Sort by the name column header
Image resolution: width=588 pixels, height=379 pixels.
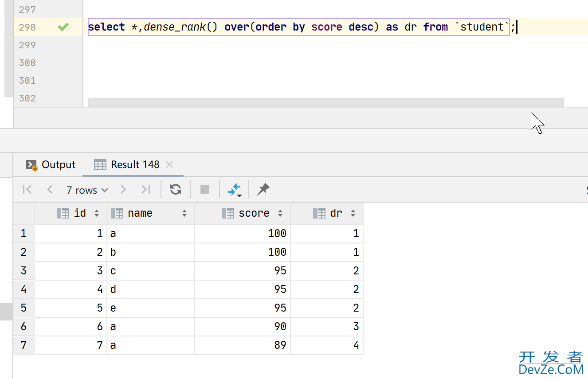(150, 213)
